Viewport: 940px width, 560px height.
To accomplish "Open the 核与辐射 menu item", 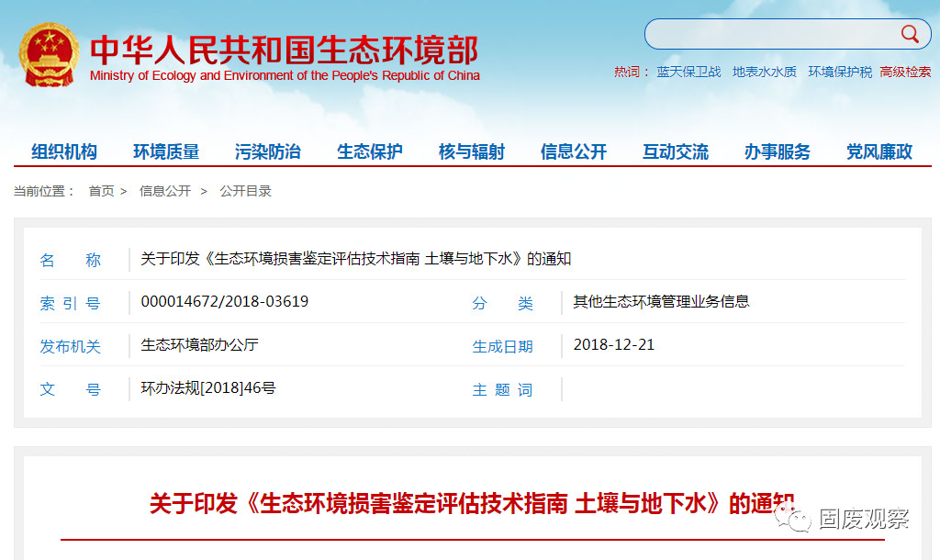I will click(x=471, y=152).
